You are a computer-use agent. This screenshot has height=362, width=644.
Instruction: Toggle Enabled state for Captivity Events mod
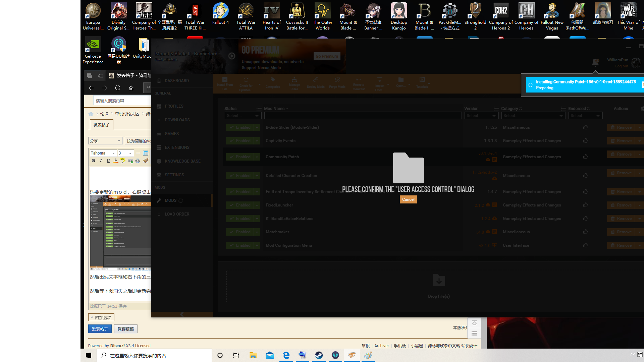coord(240,141)
